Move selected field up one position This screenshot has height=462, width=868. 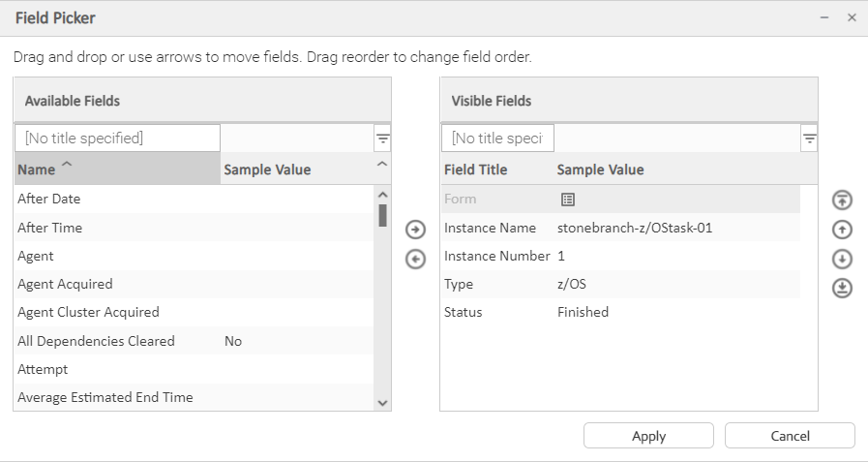point(842,230)
